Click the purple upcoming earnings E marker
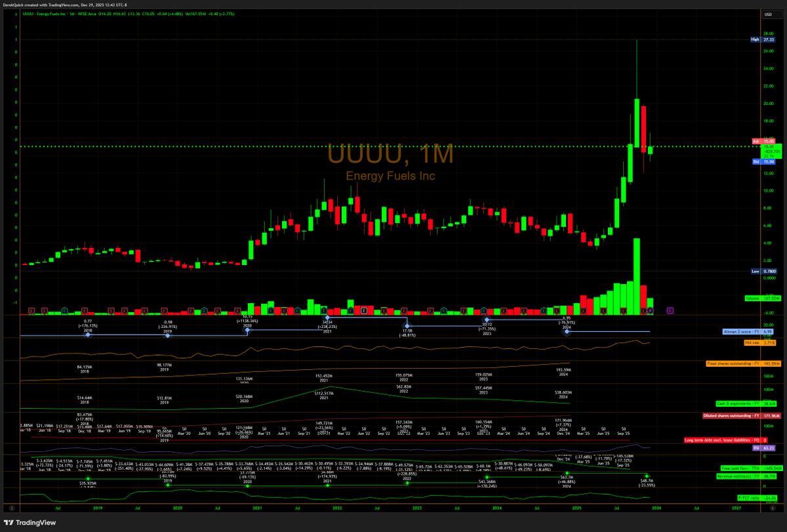Viewport: 787px width, 532px height. pos(670,310)
